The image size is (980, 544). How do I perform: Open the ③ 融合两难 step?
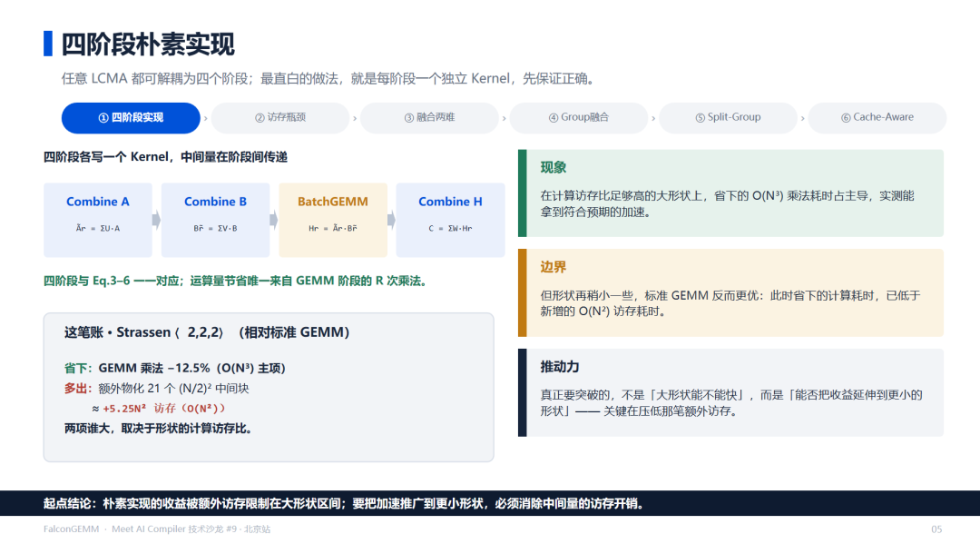[429, 117]
